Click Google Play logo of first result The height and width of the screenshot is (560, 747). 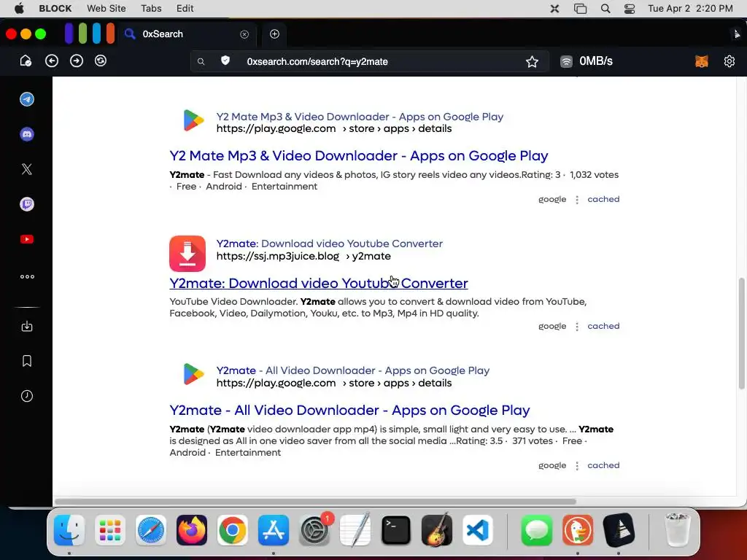[193, 120]
